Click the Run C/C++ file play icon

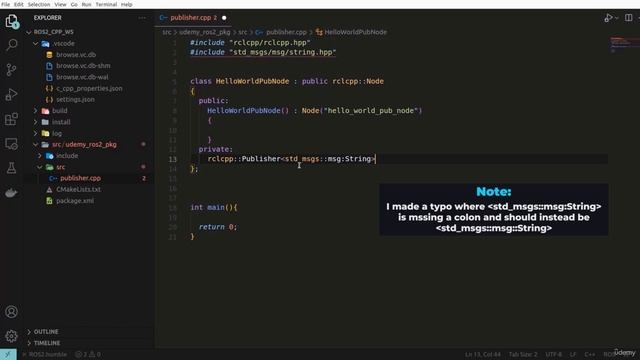(x=608, y=18)
